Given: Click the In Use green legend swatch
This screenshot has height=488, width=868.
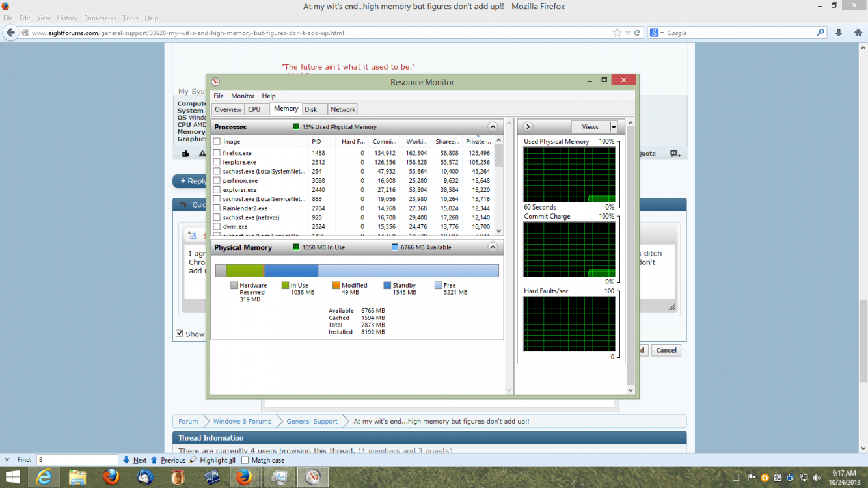Looking at the screenshot, I should (285, 285).
